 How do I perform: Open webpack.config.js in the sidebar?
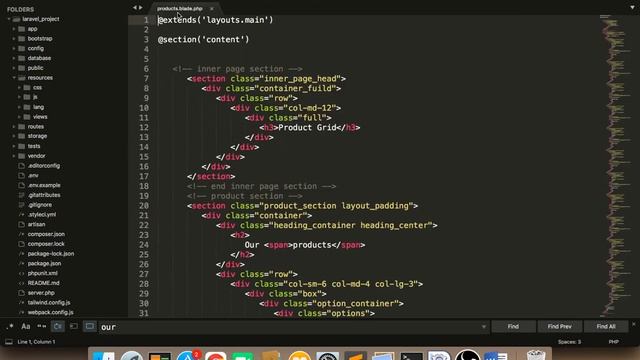[50, 312]
